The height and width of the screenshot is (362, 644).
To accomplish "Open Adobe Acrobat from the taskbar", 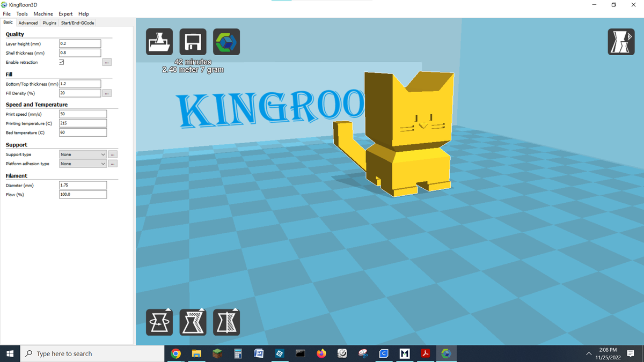I will (x=426, y=353).
